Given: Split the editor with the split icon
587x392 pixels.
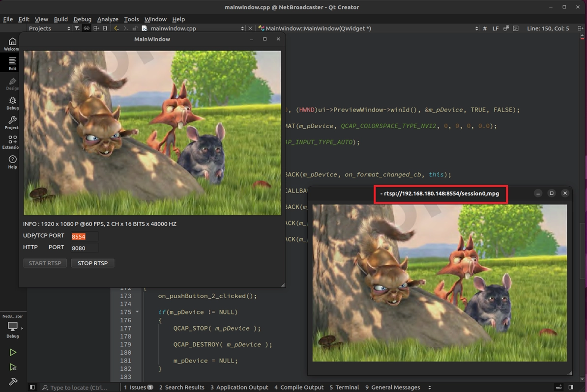Looking at the screenshot, I should [580, 28].
